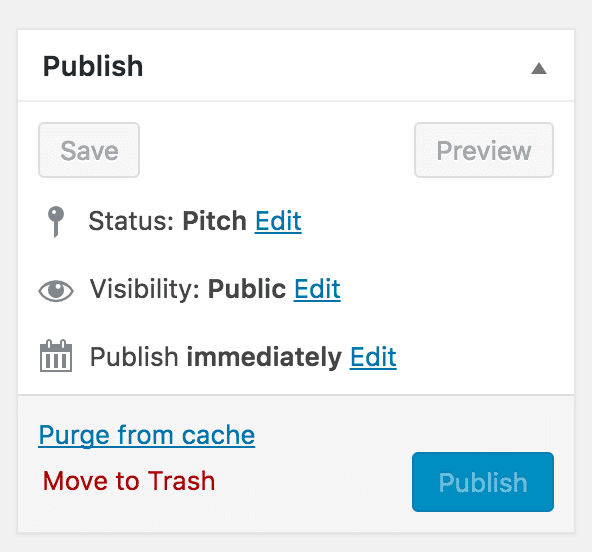
Task: Select the bold Pitch status value
Action: [214, 221]
